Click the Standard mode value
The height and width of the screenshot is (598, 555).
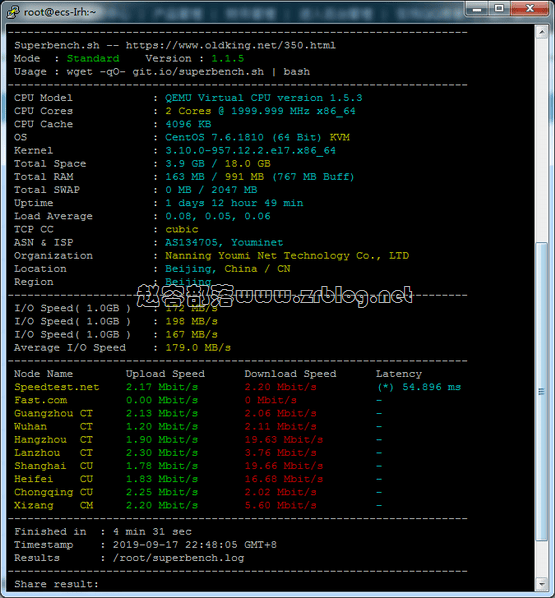(93, 58)
